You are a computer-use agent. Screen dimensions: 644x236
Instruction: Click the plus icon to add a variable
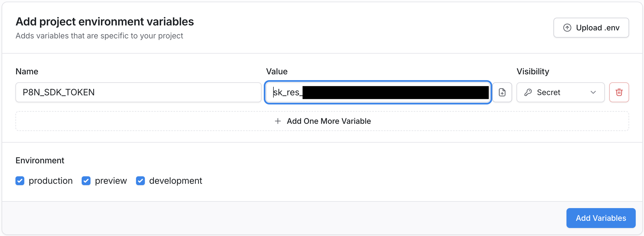(x=278, y=121)
